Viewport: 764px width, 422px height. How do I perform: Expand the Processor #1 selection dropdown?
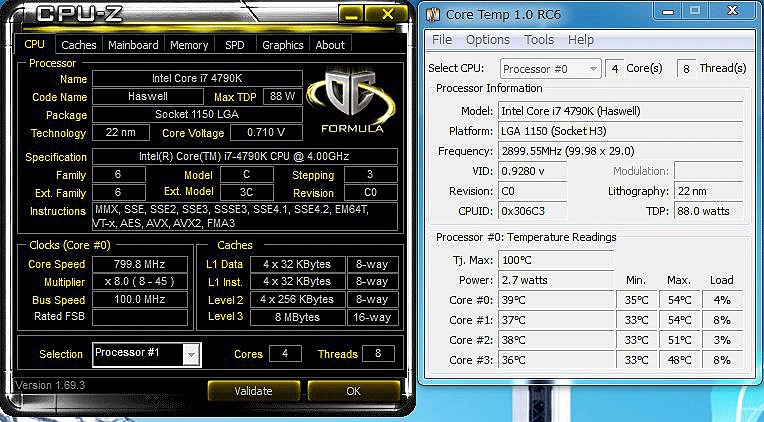tap(191, 354)
